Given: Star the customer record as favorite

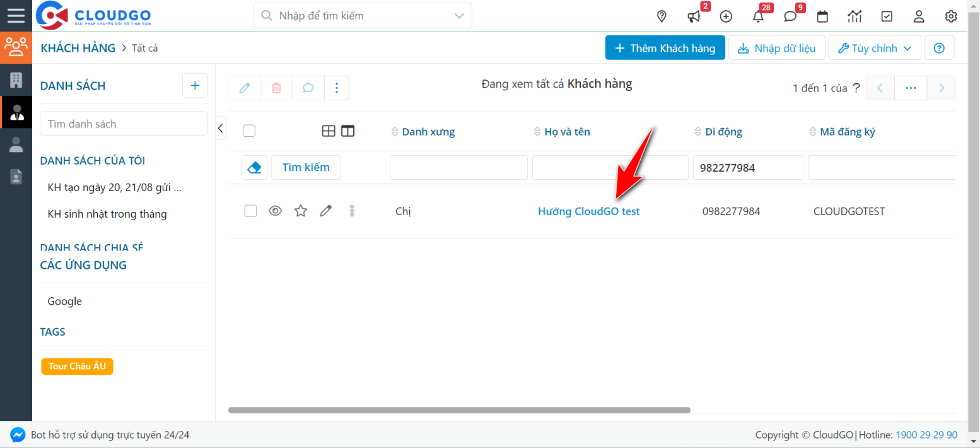Looking at the screenshot, I should tap(301, 210).
